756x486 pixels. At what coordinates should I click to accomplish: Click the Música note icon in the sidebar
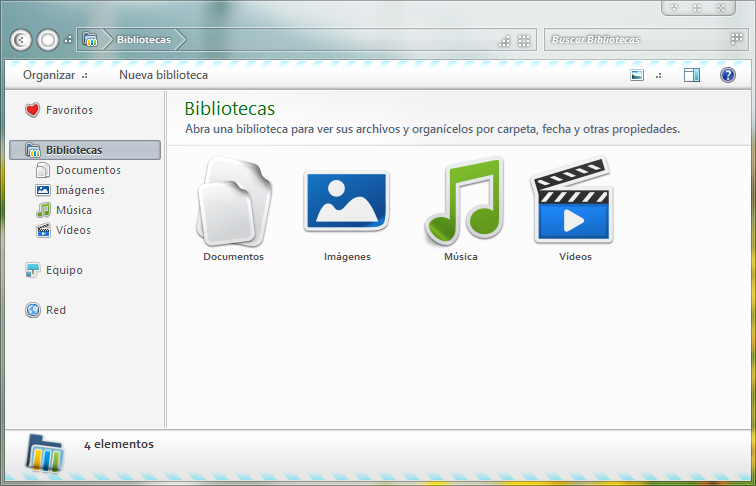(x=43, y=210)
